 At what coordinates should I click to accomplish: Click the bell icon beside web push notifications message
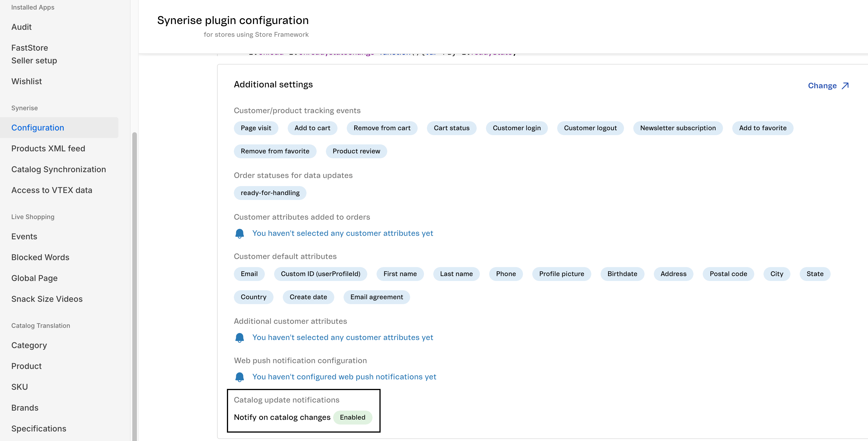point(240,377)
